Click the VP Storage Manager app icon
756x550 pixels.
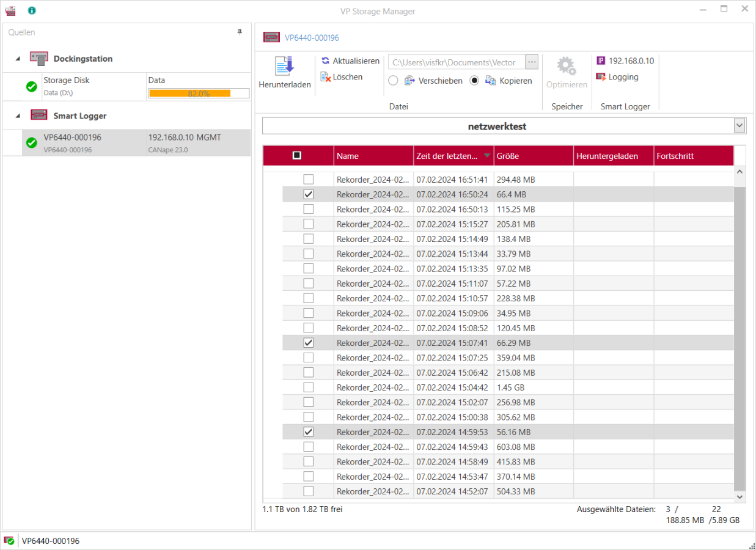pos(10,10)
